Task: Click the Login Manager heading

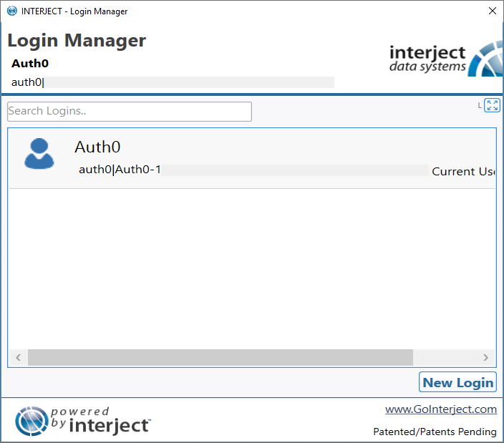Action: tap(77, 41)
